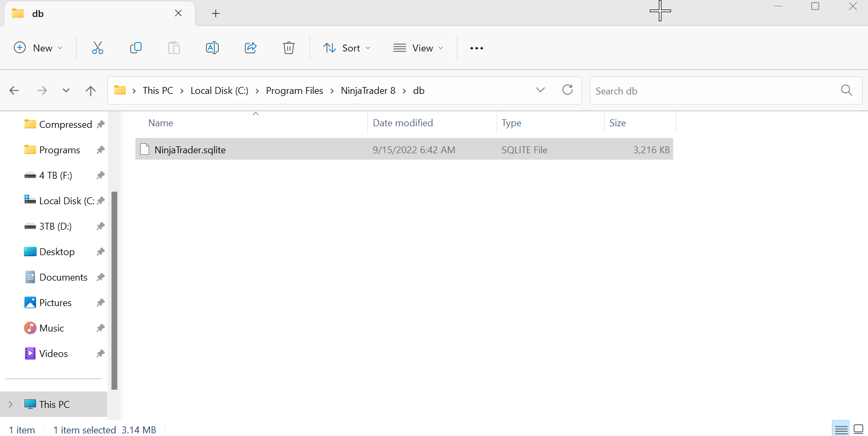Click the Paste clipboard icon
868x436 pixels.
point(174,48)
